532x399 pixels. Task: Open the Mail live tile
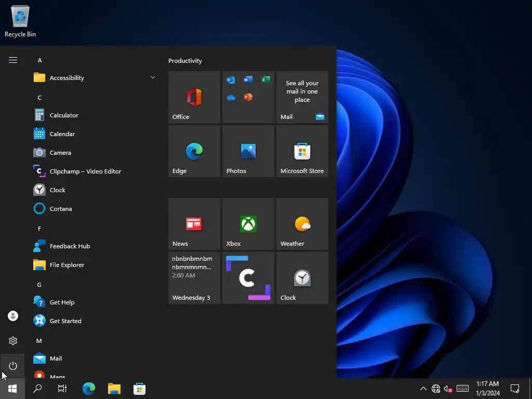coord(302,97)
